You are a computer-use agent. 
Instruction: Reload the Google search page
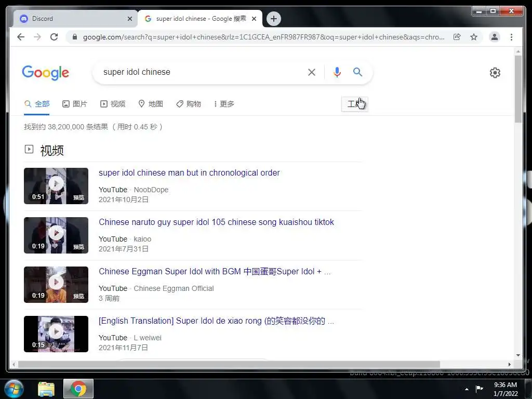pos(54,37)
